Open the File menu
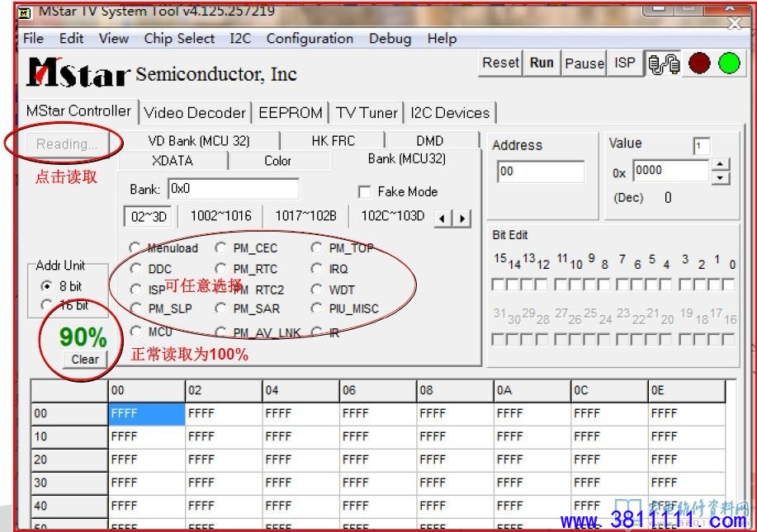The width and height of the screenshot is (757, 532). pos(33,39)
